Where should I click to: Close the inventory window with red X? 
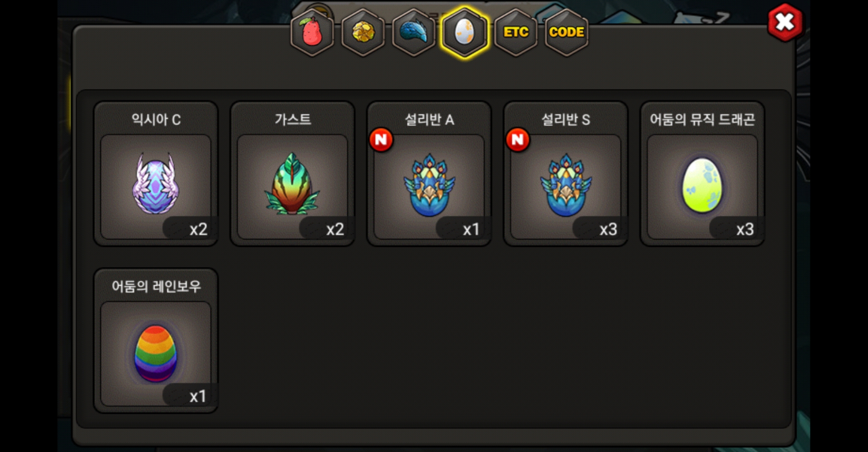tap(785, 22)
